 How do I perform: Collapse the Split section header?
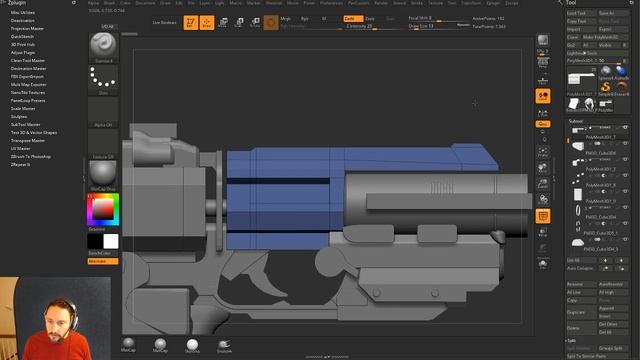pyautogui.click(x=571, y=340)
